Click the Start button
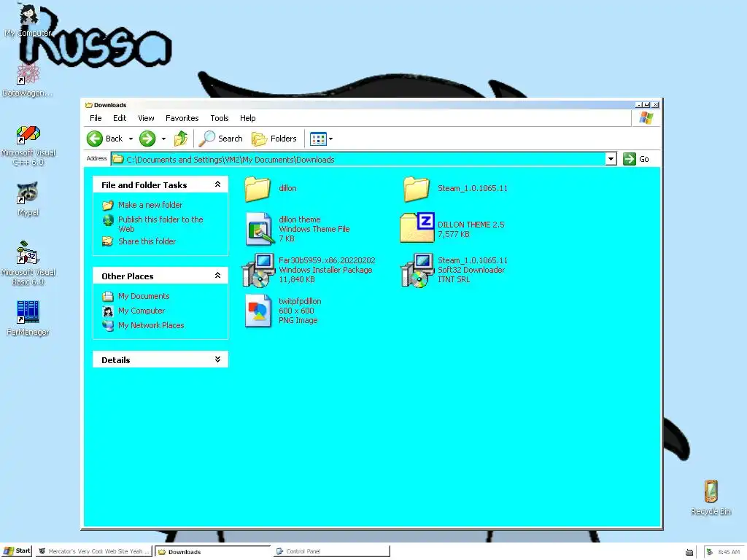 pos(17,551)
